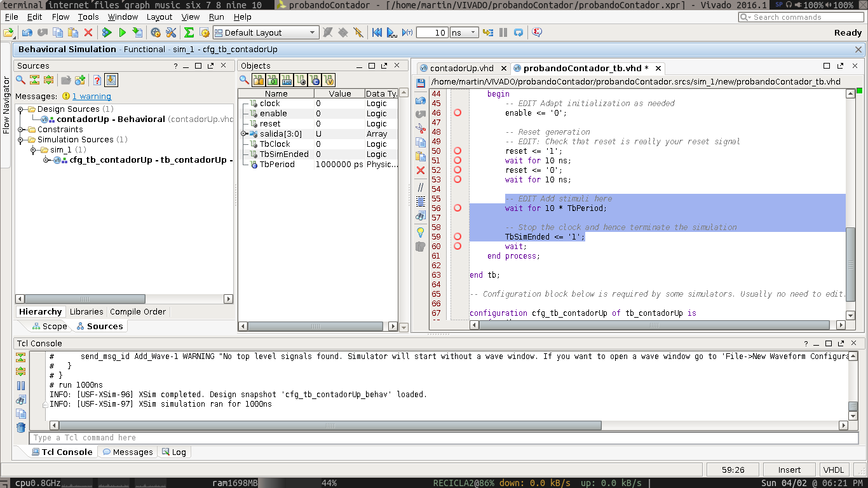
Task: Open the ns time unit dropdown
Action: pos(464,32)
